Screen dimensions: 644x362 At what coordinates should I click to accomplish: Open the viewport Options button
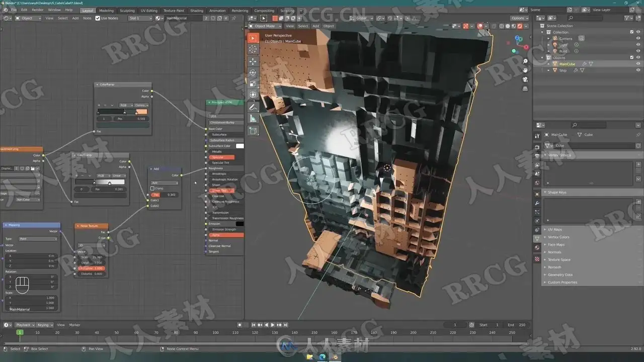[520, 18]
